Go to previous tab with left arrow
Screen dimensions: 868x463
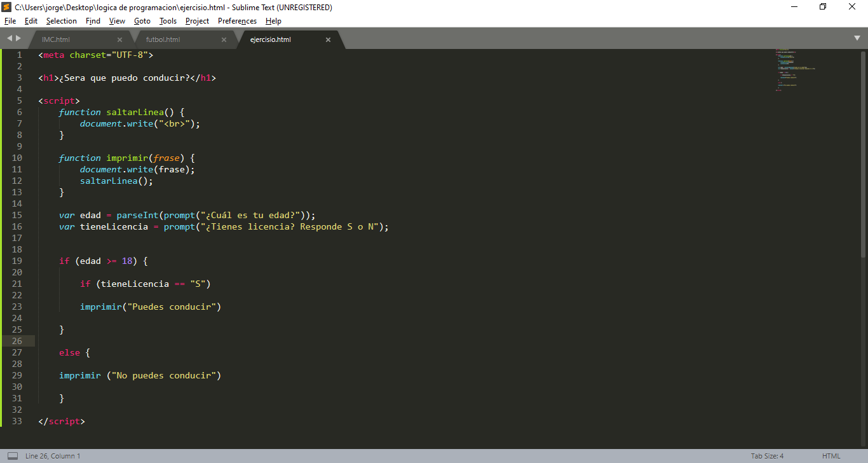pyautogui.click(x=10, y=39)
